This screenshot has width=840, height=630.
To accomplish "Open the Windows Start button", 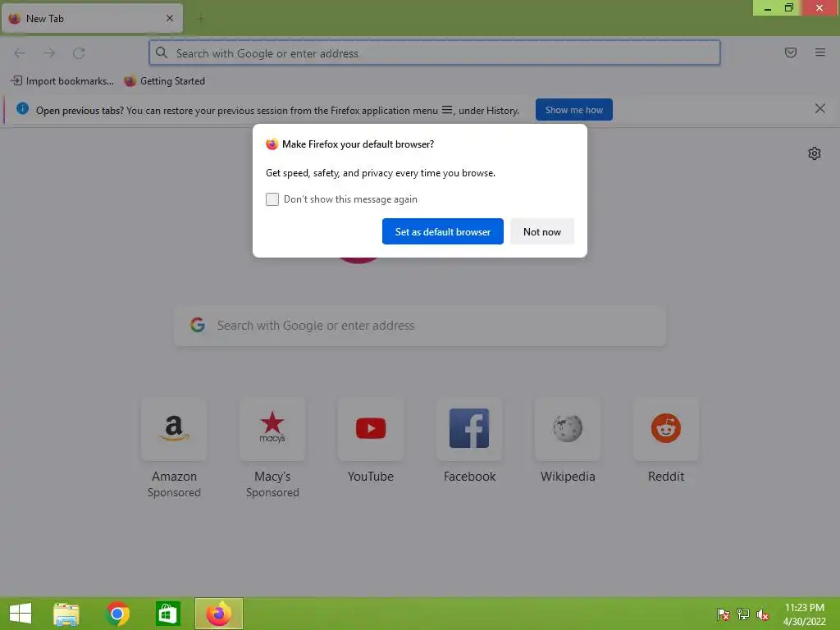I will (21, 614).
